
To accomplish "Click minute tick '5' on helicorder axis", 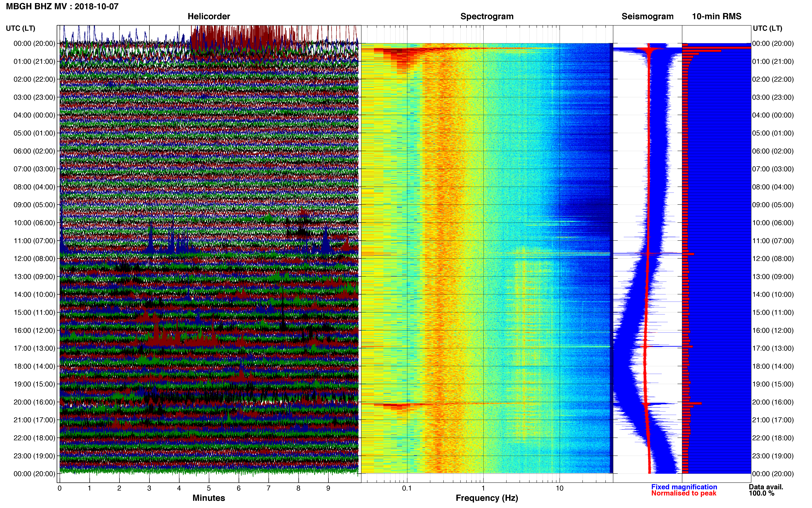I will click(x=209, y=488).
